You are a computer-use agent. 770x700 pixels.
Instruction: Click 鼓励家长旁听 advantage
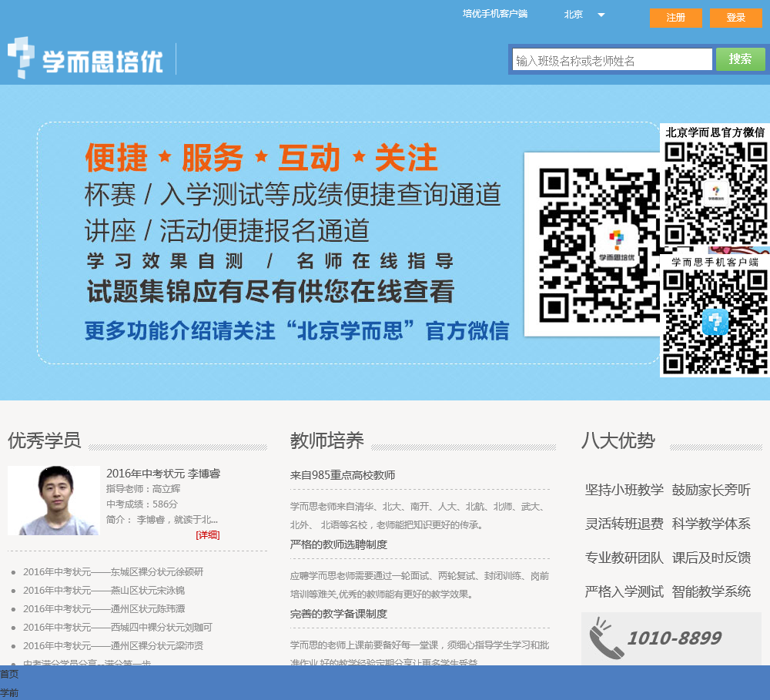[711, 490]
